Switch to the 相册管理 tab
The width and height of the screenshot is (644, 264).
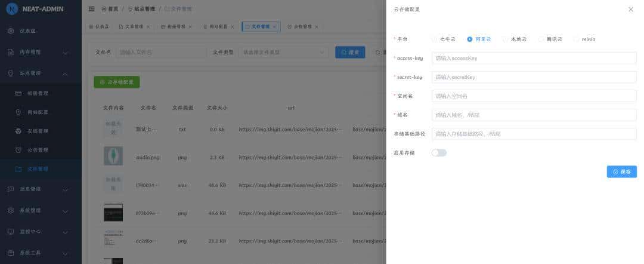pos(176,27)
